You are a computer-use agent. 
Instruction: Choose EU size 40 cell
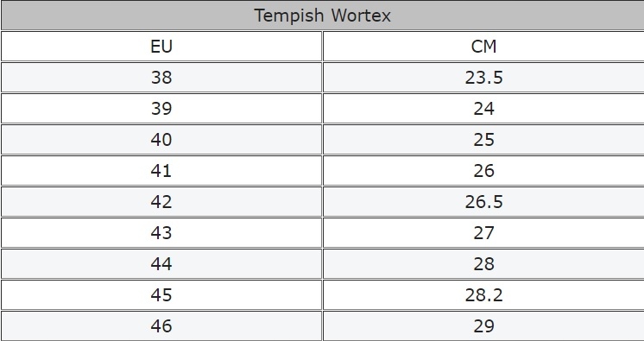point(161,139)
